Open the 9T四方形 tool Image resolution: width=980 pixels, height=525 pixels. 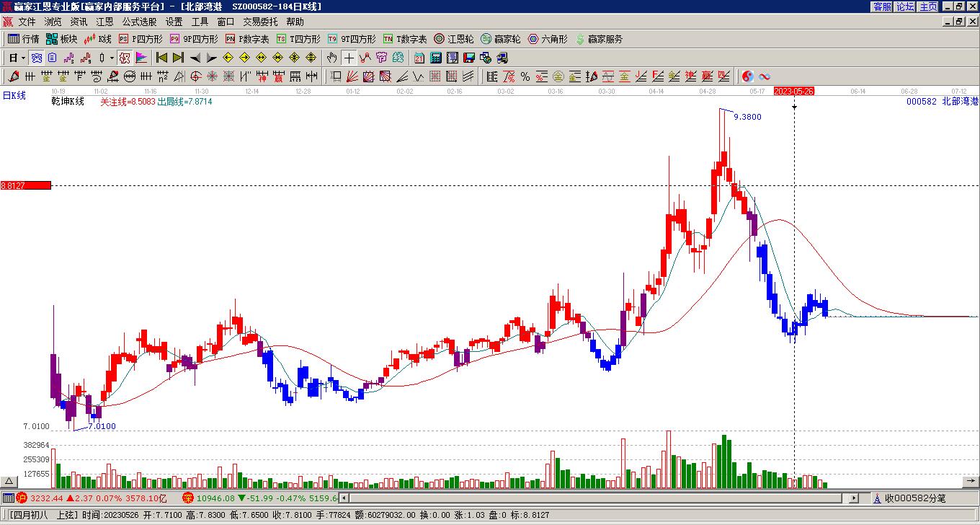coord(352,39)
